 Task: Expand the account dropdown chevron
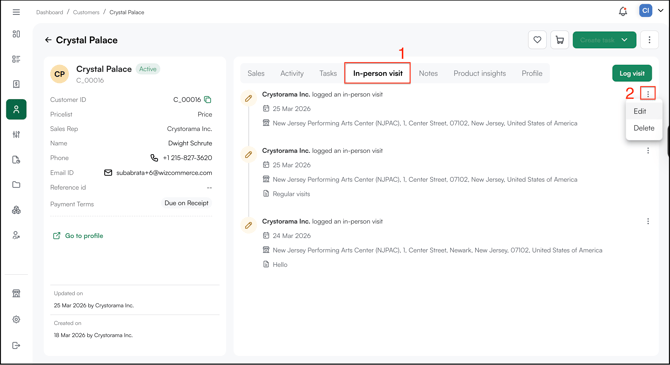661,11
